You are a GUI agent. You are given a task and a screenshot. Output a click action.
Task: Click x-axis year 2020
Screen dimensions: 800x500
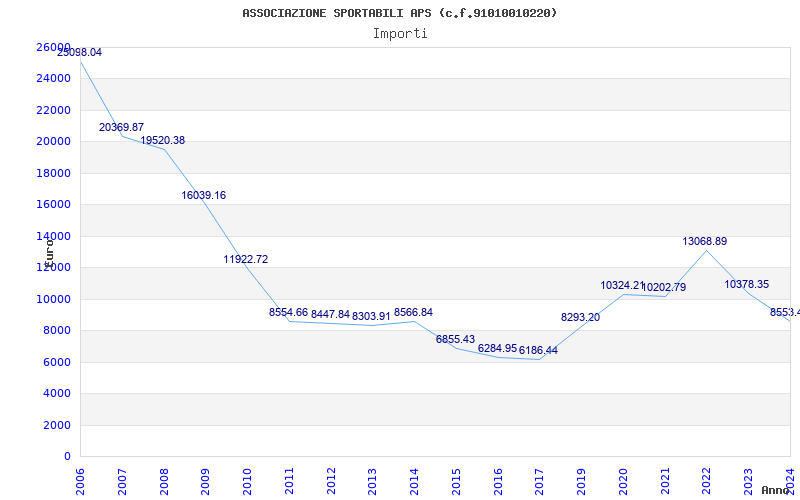click(623, 481)
